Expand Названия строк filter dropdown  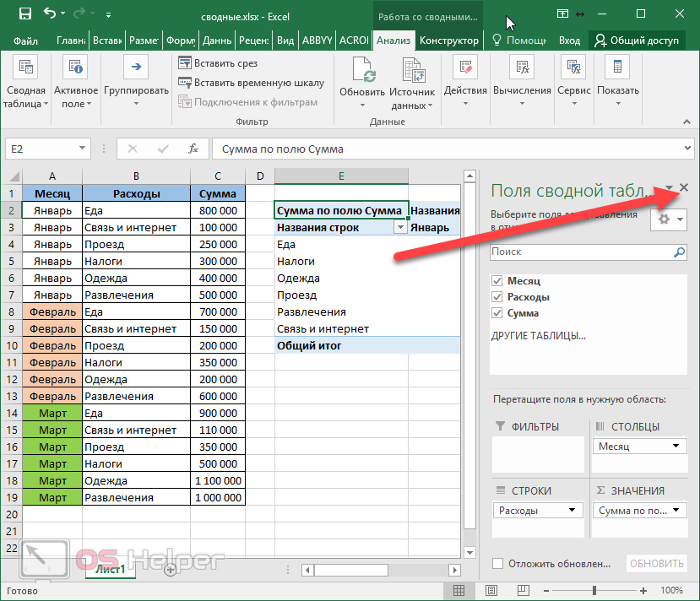(x=399, y=228)
